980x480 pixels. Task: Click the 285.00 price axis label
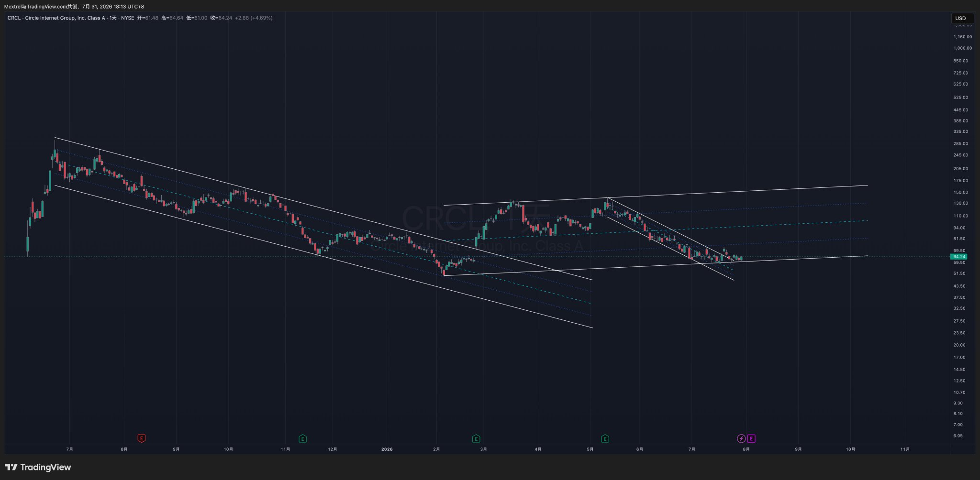click(x=961, y=144)
